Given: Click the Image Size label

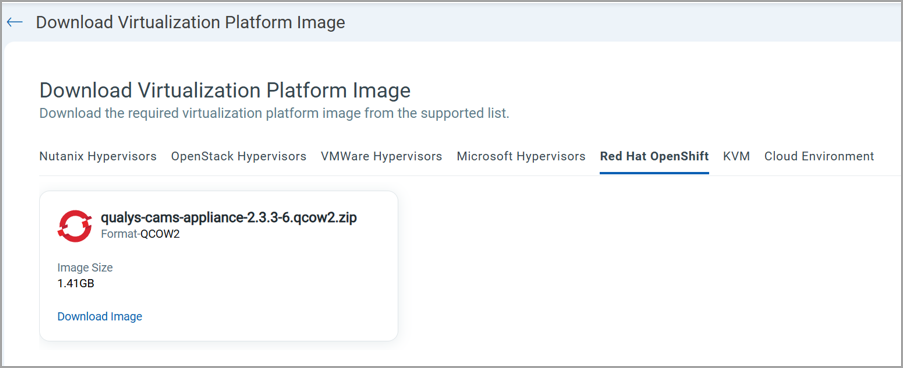Looking at the screenshot, I should 85,267.
